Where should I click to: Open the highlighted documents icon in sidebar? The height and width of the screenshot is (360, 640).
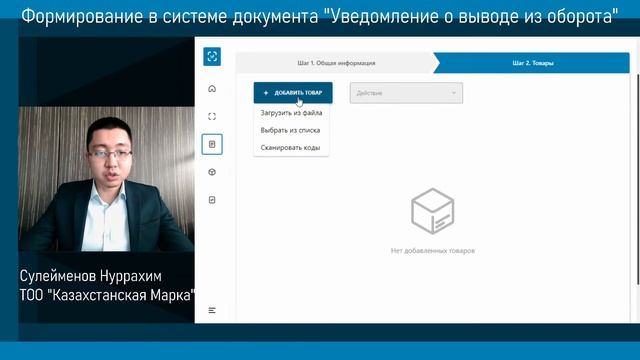coord(212,144)
